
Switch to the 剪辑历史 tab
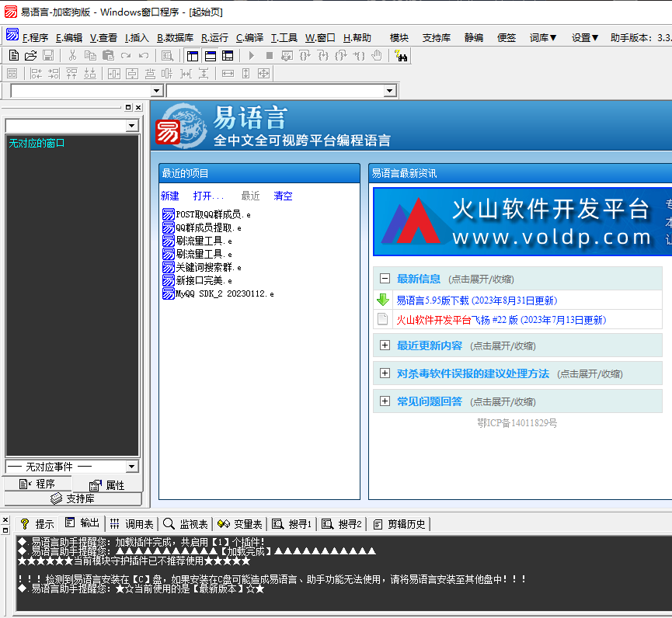click(399, 524)
